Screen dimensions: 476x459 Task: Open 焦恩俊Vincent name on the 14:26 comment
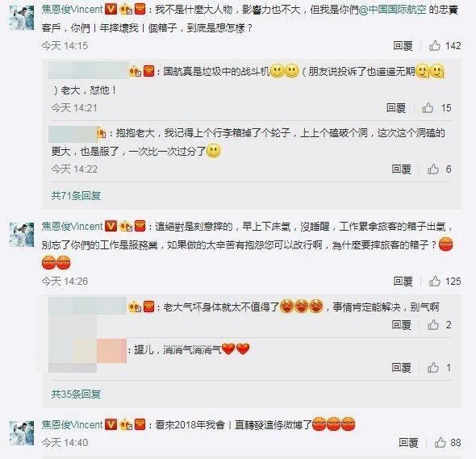point(73,227)
